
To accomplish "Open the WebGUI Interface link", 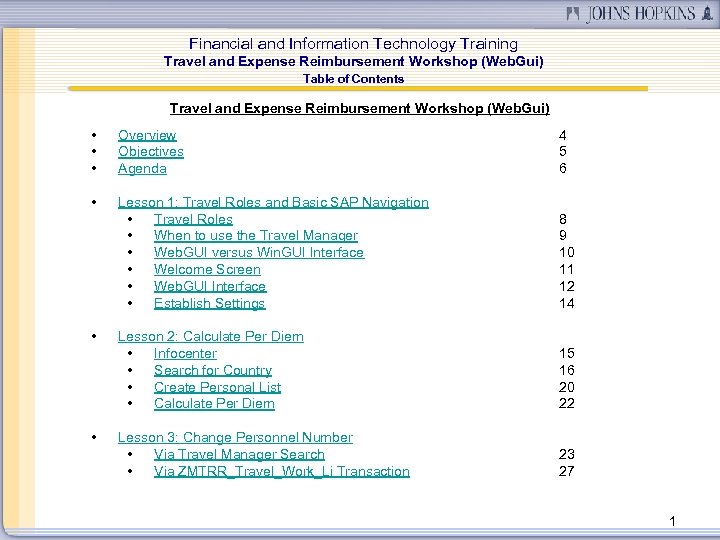I will 210,287.
